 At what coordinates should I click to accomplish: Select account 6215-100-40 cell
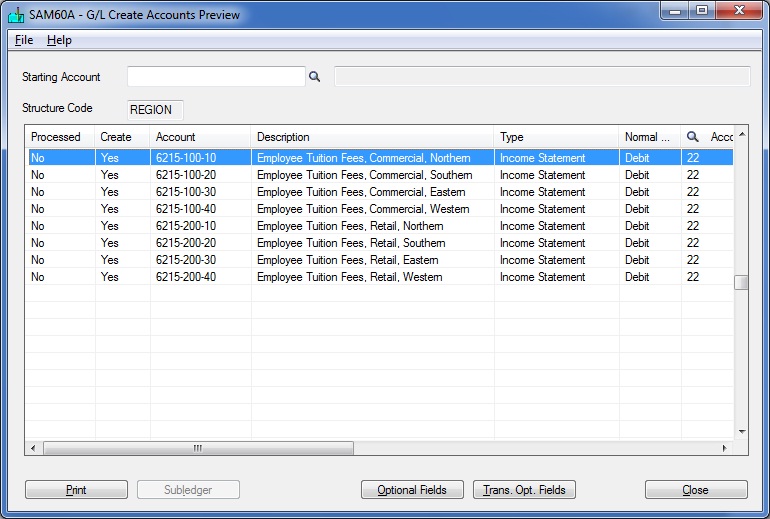(200, 209)
